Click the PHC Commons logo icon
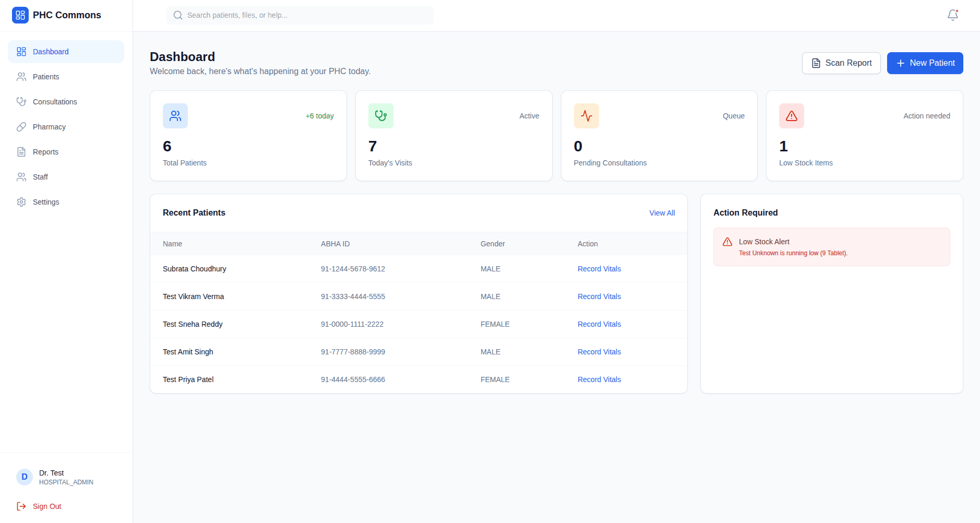Image resolution: width=980 pixels, height=523 pixels. [20, 15]
